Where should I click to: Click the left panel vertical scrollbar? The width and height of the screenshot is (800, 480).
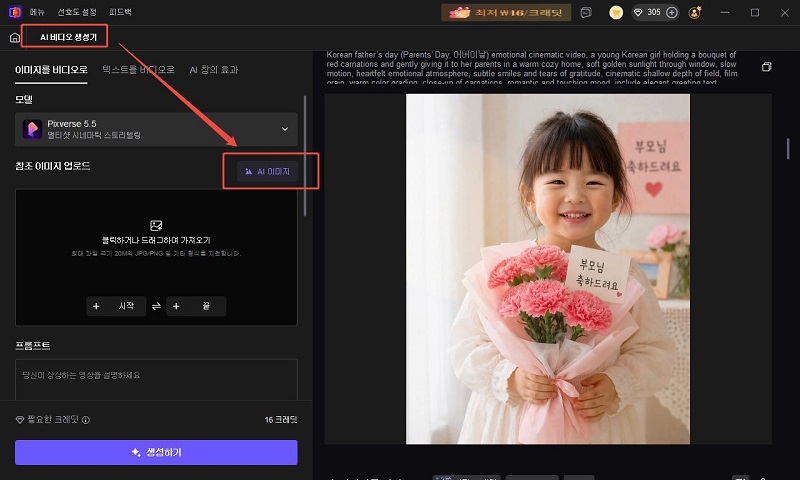(x=305, y=156)
